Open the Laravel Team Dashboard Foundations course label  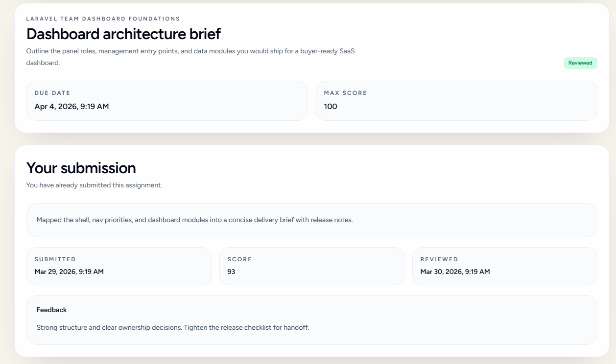[103, 19]
